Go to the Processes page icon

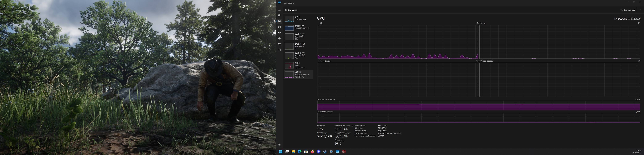pos(279,15)
